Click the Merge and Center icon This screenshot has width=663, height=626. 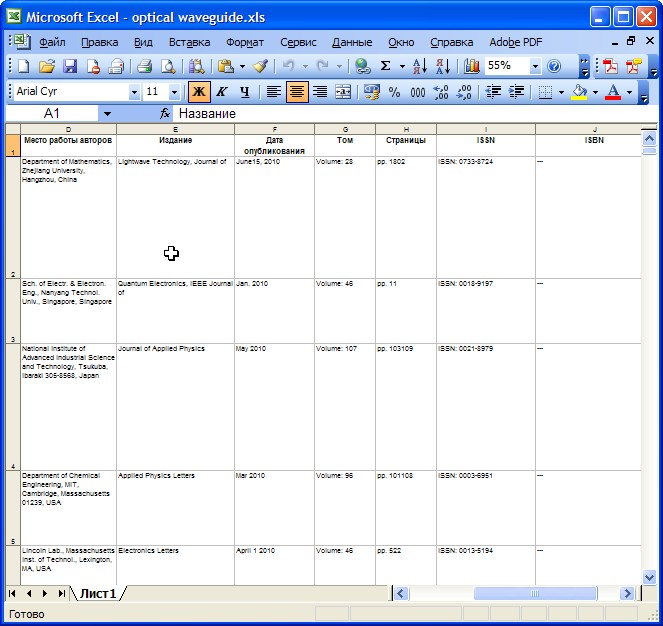[343, 92]
